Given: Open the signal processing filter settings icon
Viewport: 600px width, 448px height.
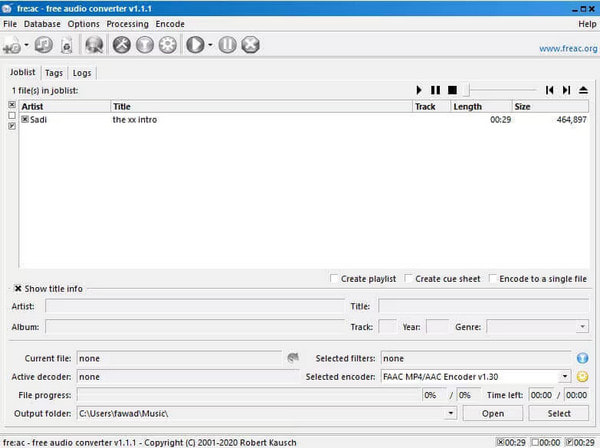Looking at the screenshot, I should tap(145, 45).
